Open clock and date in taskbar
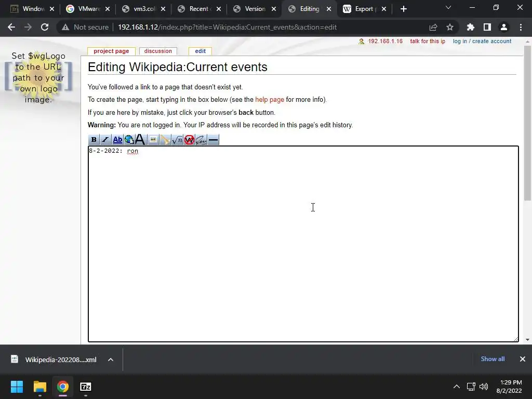The image size is (532, 399). [x=509, y=387]
